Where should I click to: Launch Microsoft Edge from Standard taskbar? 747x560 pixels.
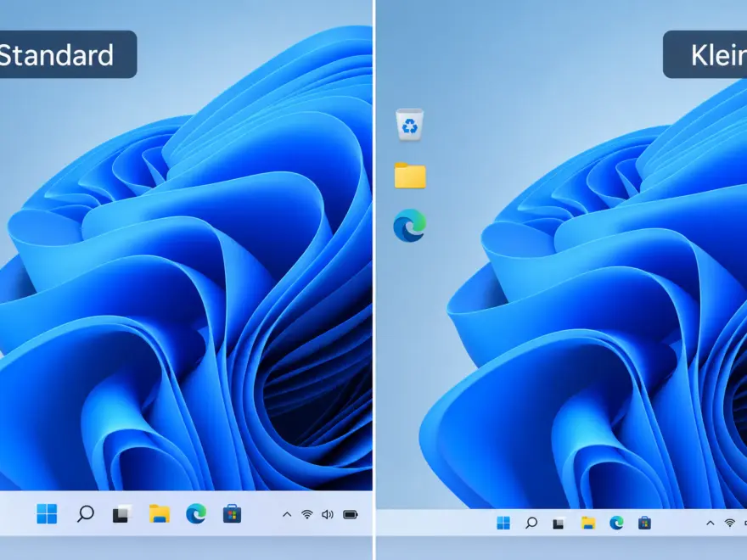pos(196,514)
